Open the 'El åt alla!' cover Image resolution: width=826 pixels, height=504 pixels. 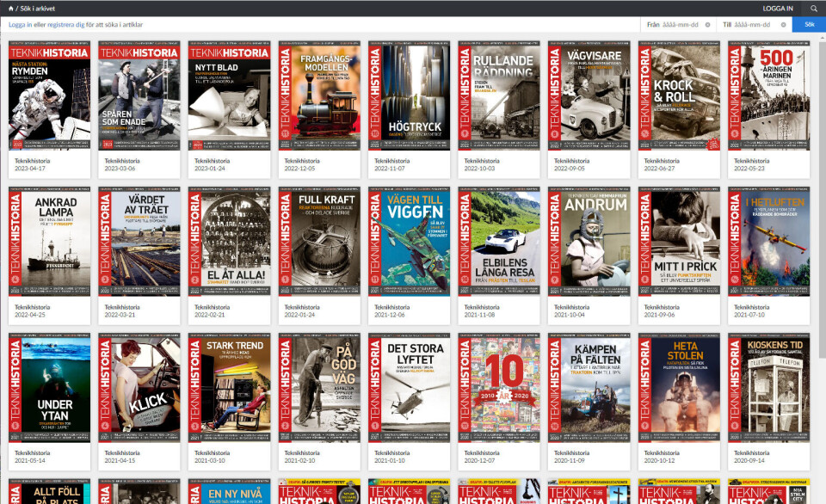point(229,241)
